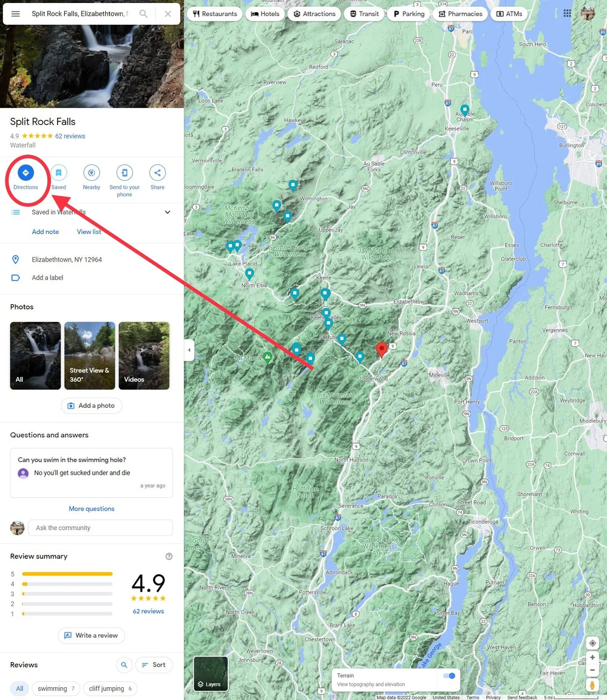Click More questions link
The image size is (607, 700).
(92, 509)
